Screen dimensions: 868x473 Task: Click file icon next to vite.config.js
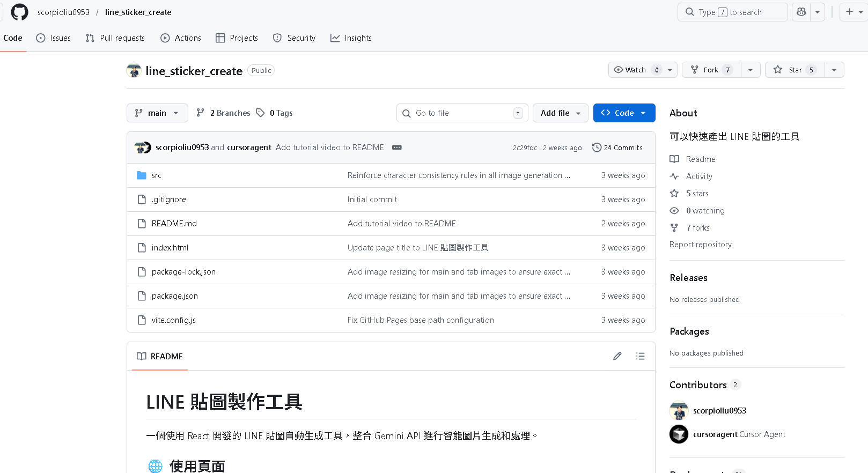(x=142, y=320)
